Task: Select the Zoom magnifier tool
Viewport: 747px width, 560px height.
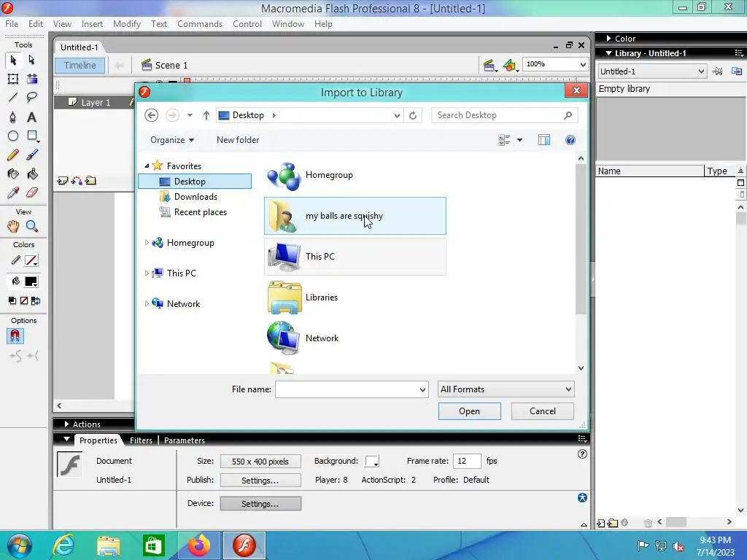Action: click(32, 226)
